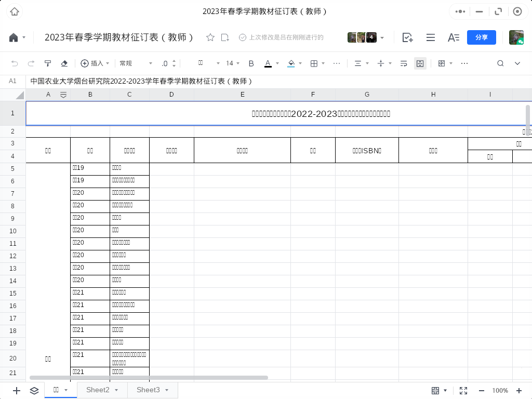Apply the font color A
This screenshot has height=399, width=532.
click(x=268, y=63)
